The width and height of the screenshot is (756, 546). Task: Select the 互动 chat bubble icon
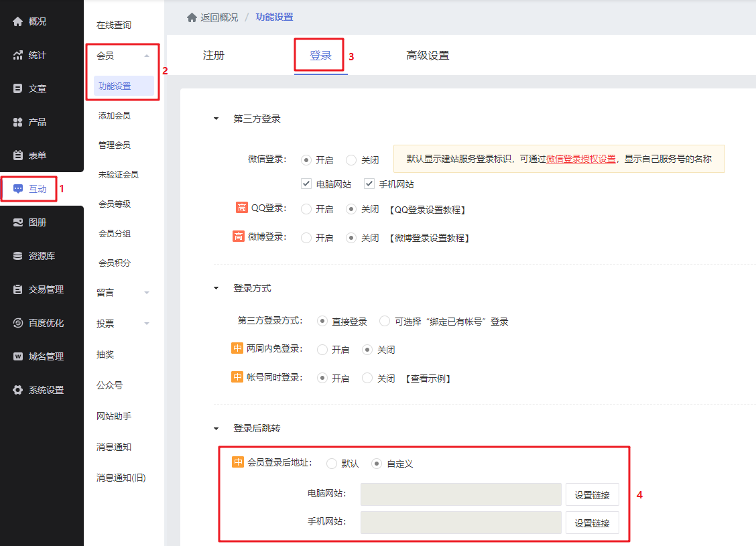(18, 189)
